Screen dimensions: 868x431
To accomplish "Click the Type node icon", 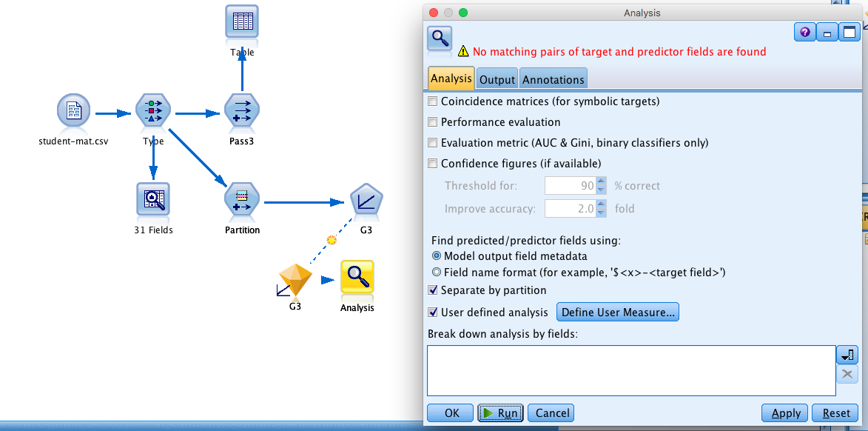I will (153, 110).
